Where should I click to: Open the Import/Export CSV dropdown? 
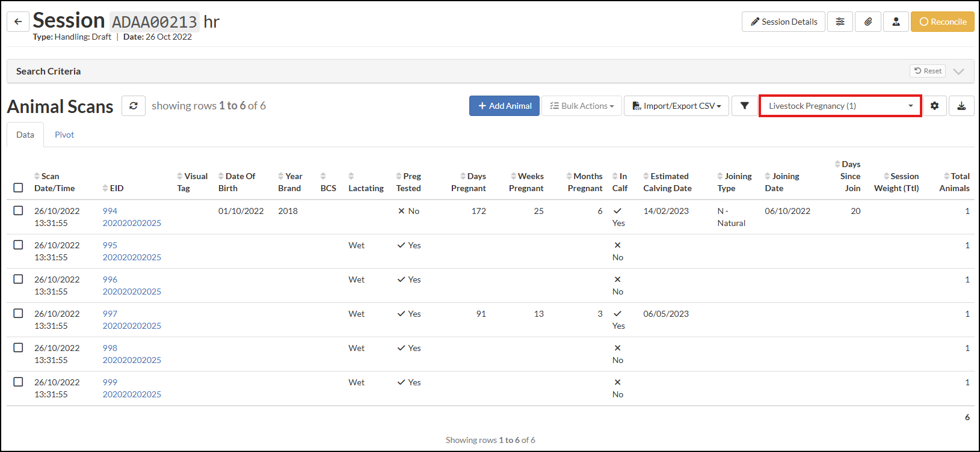676,106
